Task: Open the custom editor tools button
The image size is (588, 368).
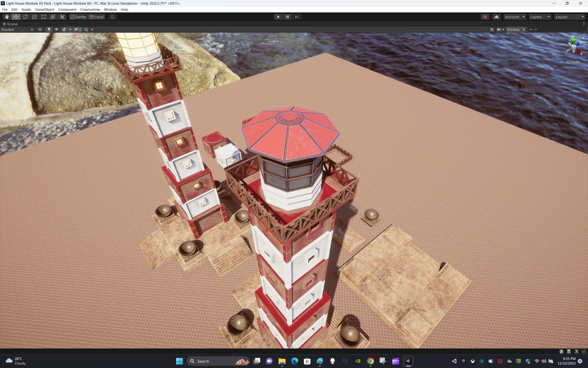Action: pos(62,17)
